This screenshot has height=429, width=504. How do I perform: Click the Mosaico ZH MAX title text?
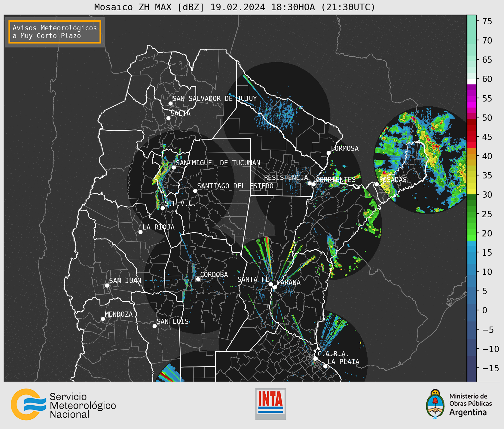[234, 7]
